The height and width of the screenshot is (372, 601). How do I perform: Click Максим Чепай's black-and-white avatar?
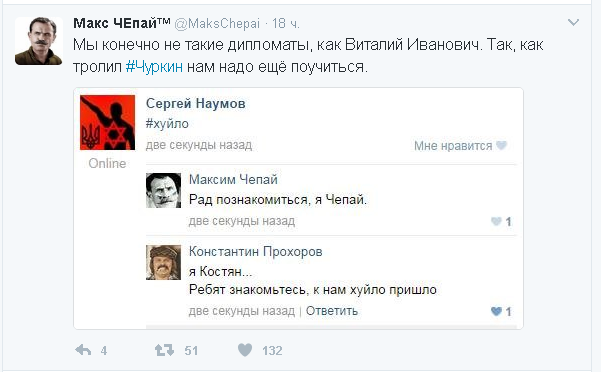(x=163, y=190)
